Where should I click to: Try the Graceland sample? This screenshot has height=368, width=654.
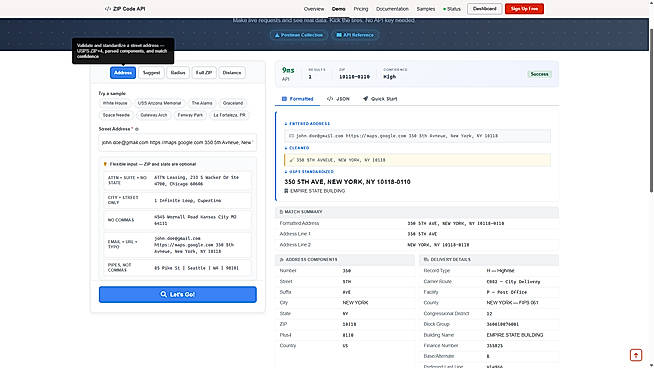233,103
